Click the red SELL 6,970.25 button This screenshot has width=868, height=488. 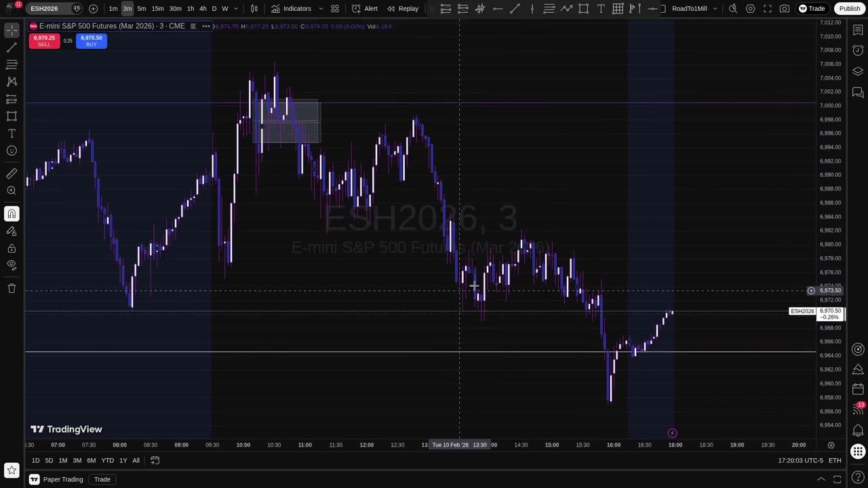(x=44, y=41)
